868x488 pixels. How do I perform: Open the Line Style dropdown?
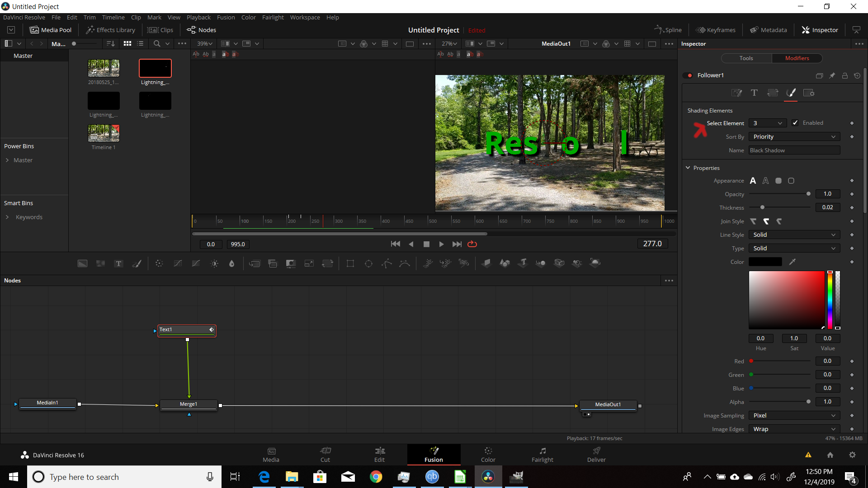(794, 235)
